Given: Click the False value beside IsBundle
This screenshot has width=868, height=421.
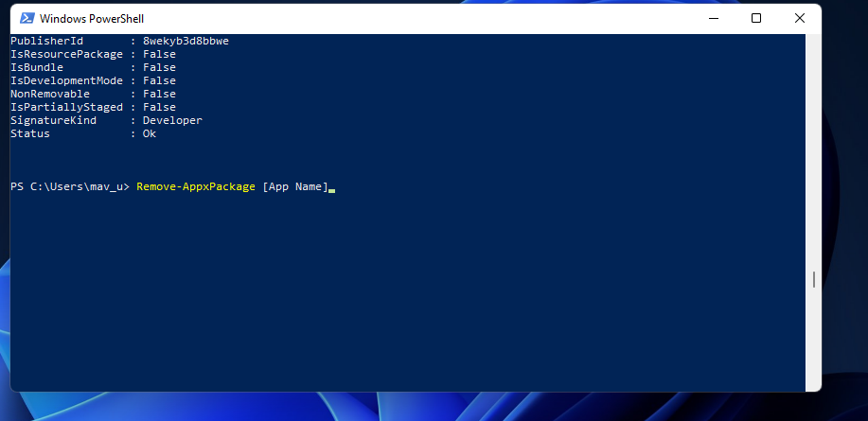Looking at the screenshot, I should click(159, 67).
